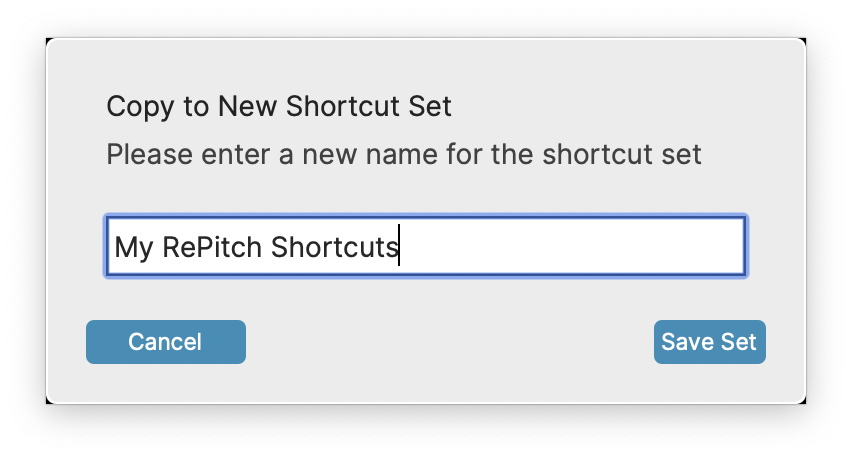852x458 pixels.
Task: Click the "Copy to New Shortcut Set" title
Action: coord(279,106)
